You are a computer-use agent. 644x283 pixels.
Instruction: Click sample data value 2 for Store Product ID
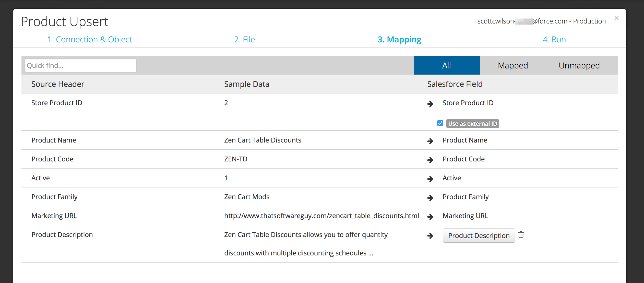click(226, 103)
